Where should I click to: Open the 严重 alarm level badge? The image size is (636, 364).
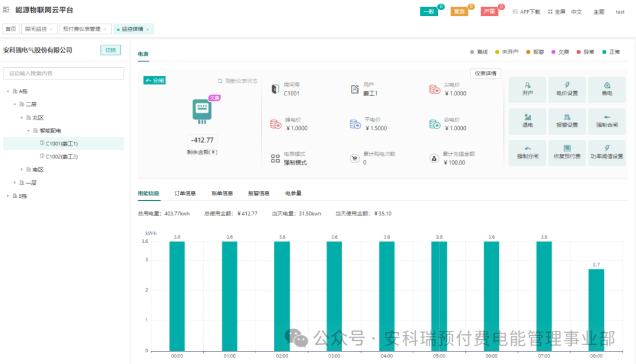489,11
